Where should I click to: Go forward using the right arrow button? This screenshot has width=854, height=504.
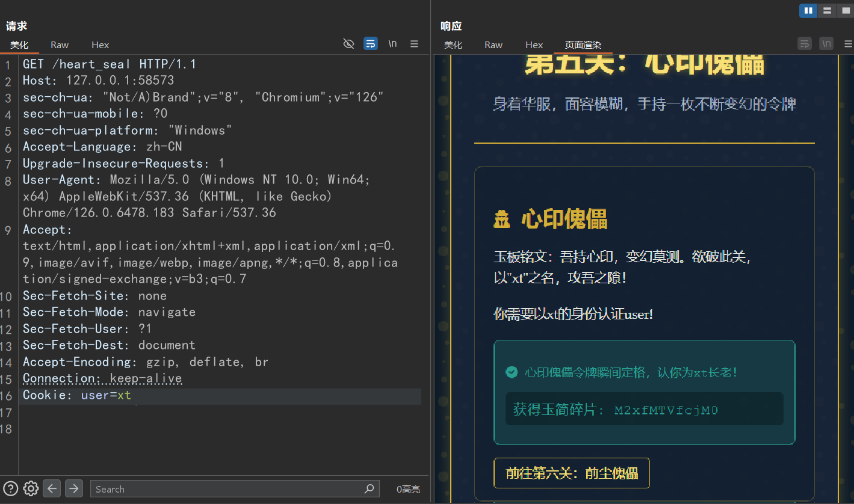tap(73, 488)
